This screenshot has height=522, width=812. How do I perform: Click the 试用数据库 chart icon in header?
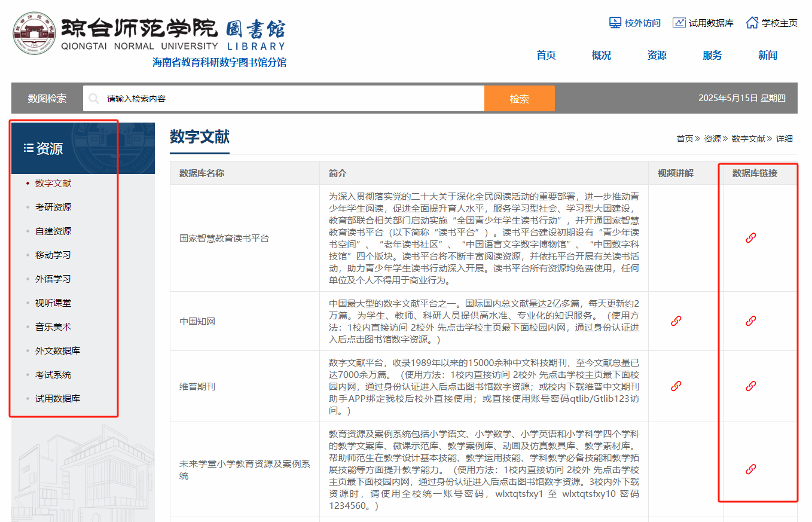[679, 23]
